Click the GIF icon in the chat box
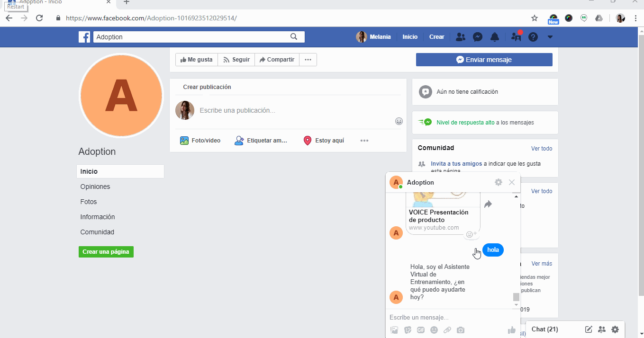This screenshot has width=644, height=338. [420, 330]
